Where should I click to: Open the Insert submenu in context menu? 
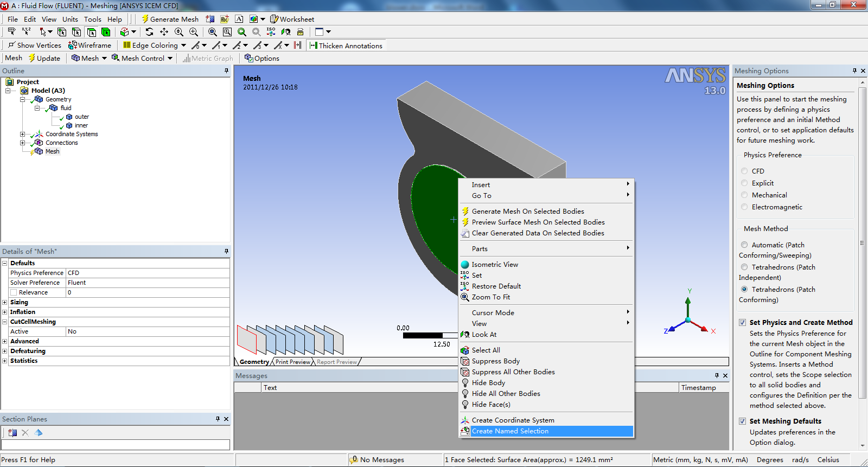pos(546,185)
